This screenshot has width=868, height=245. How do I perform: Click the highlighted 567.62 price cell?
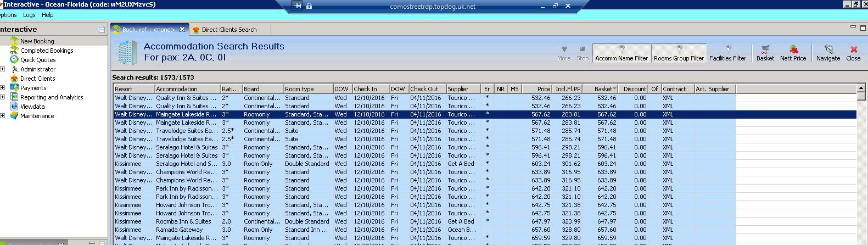(x=537, y=114)
